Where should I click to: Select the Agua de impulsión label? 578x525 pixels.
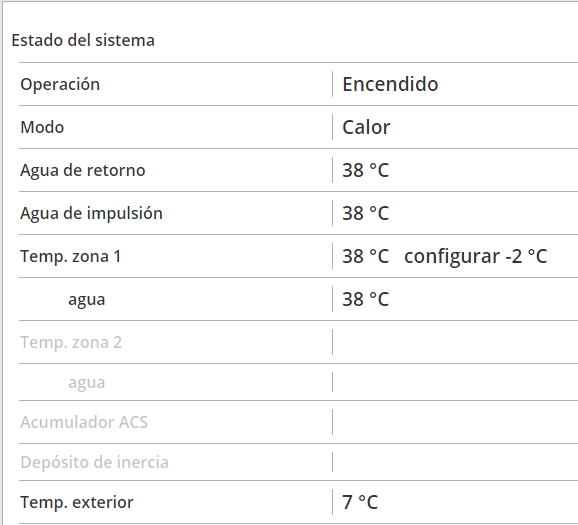[91, 213]
